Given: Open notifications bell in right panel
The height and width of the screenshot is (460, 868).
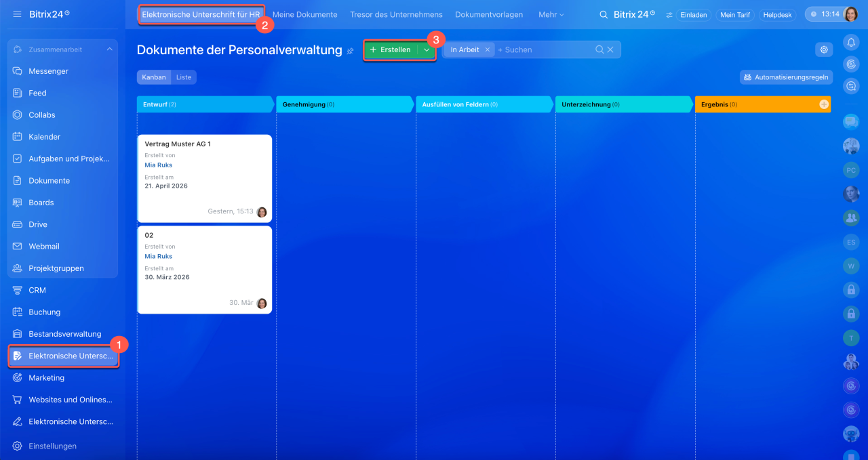Looking at the screenshot, I should click(851, 42).
